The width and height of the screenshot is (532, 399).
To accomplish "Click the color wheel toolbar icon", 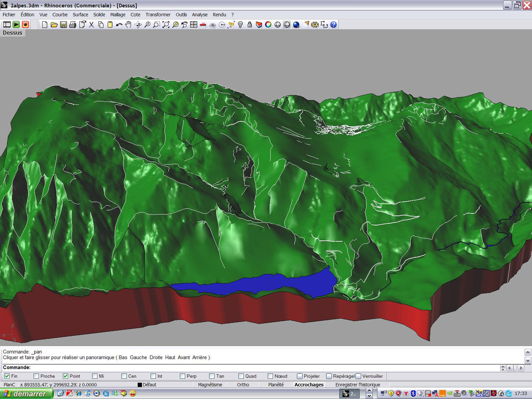I will (x=268, y=24).
